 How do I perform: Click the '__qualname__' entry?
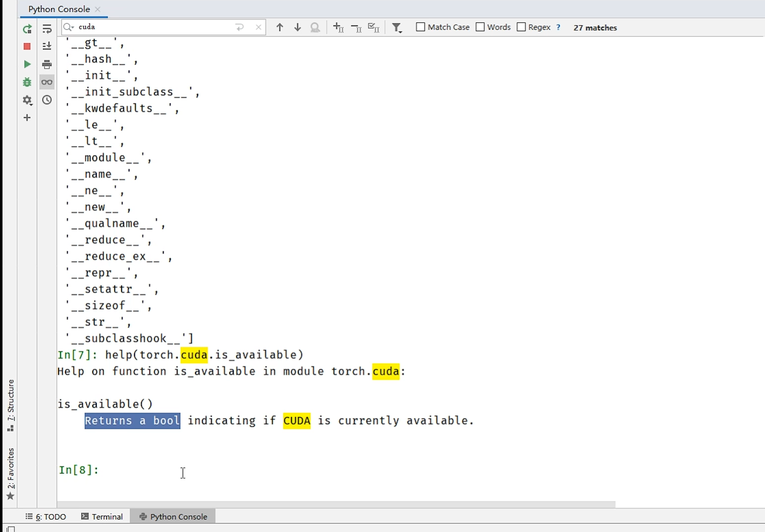115,224
